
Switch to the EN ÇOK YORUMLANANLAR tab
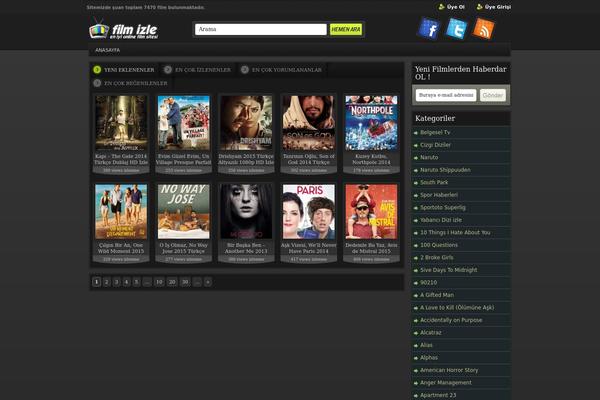[282, 70]
